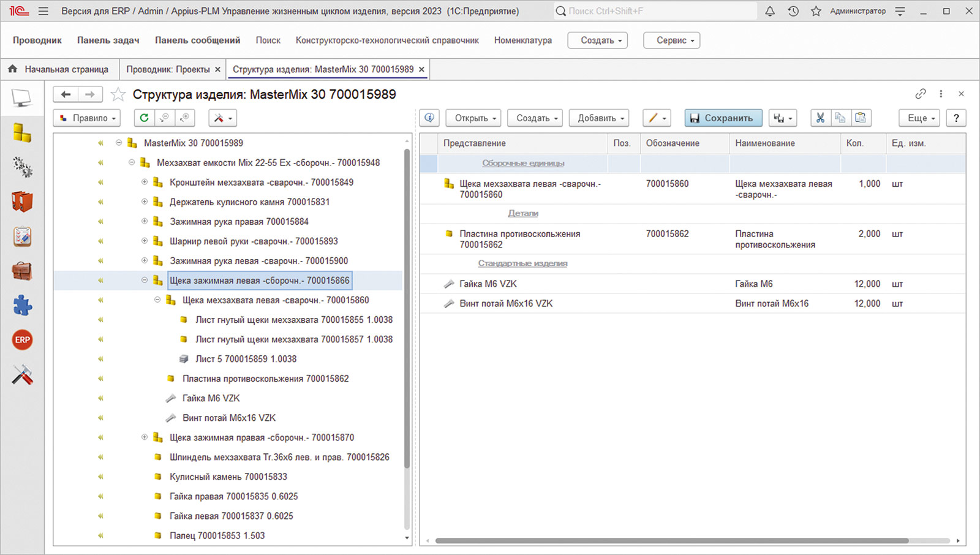Click the search field Поиск Ctrl+Shift+F
The width and height of the screenshot is (980, 555).
point(655,11)
